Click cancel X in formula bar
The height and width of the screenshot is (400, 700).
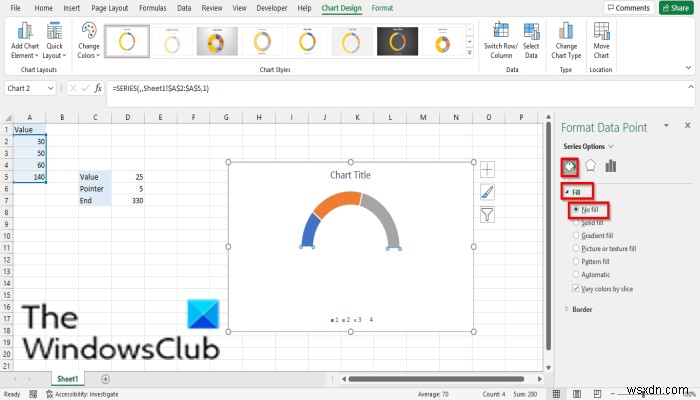[x=73, y=88]
